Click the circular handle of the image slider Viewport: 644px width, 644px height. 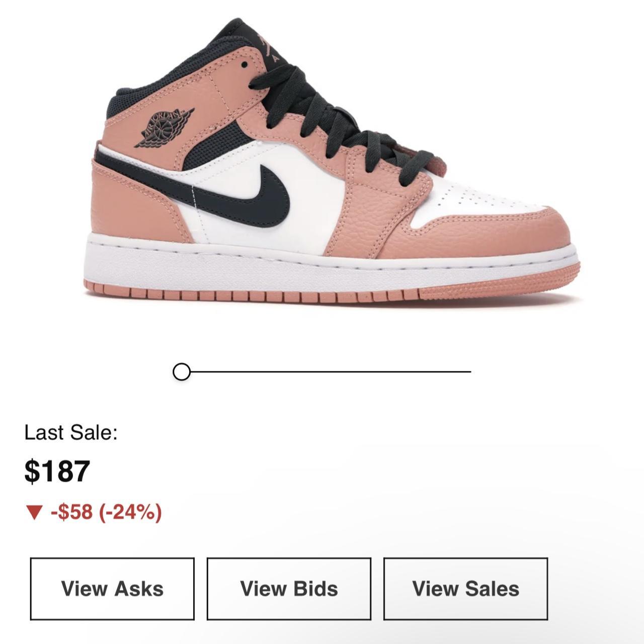coord(181,372)
